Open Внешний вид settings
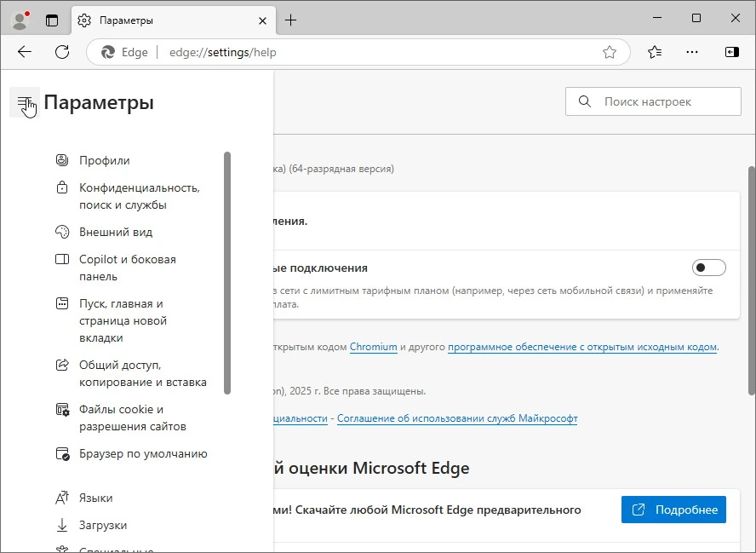756x553 pixels. (116, 232)
